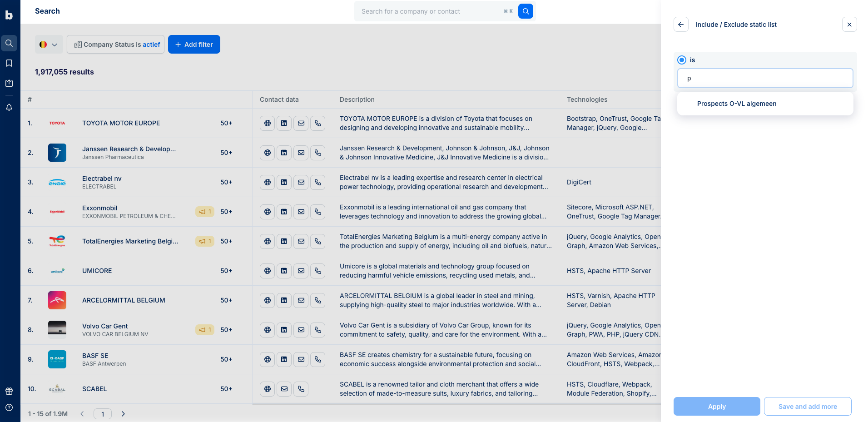This screenshot has width=868, height=422.
Task: Click email icon for ARCELORMITTAL BELGIUM row
Action: (301, 300)
